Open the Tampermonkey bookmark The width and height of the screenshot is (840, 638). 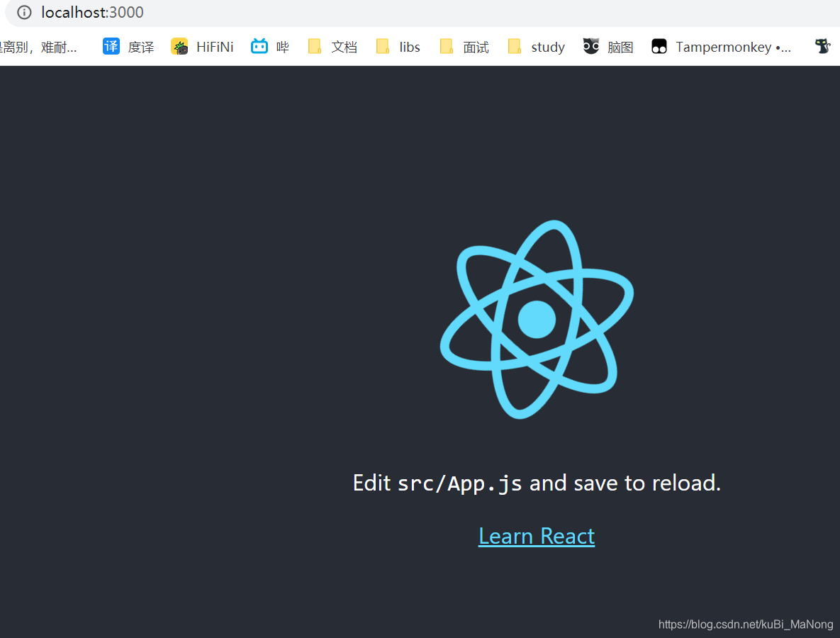click(721, 47)
